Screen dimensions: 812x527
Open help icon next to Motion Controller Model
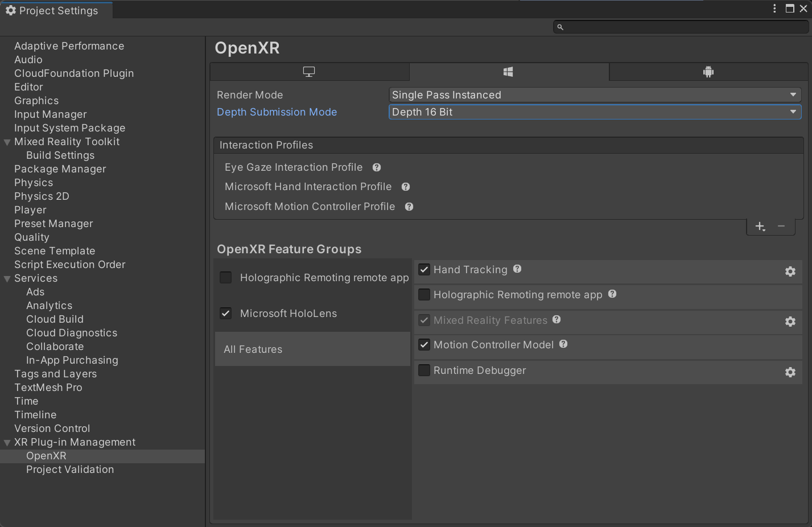point(563,344)
